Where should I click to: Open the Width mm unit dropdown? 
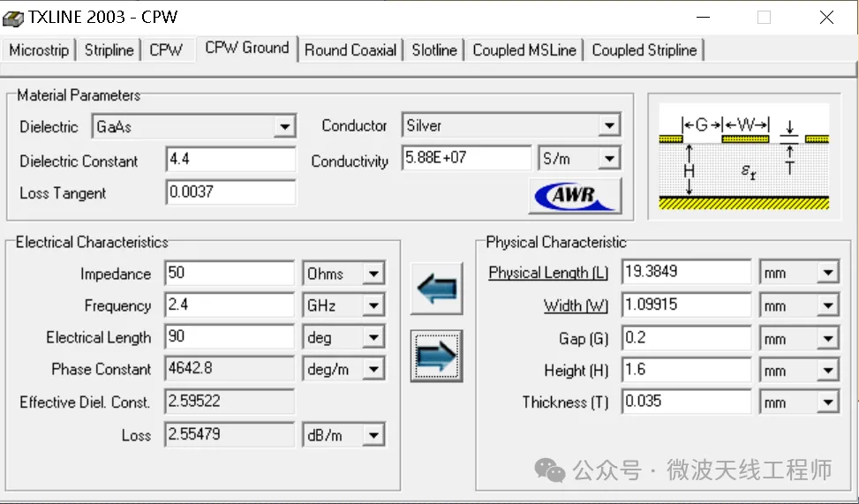pos(828,305)
